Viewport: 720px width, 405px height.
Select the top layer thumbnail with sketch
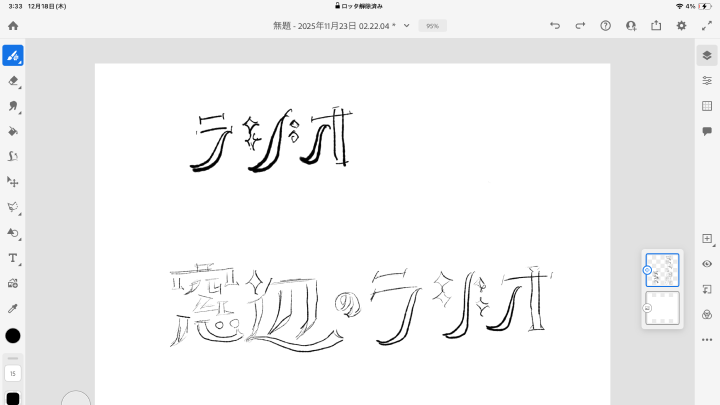[x=663, y=270]
